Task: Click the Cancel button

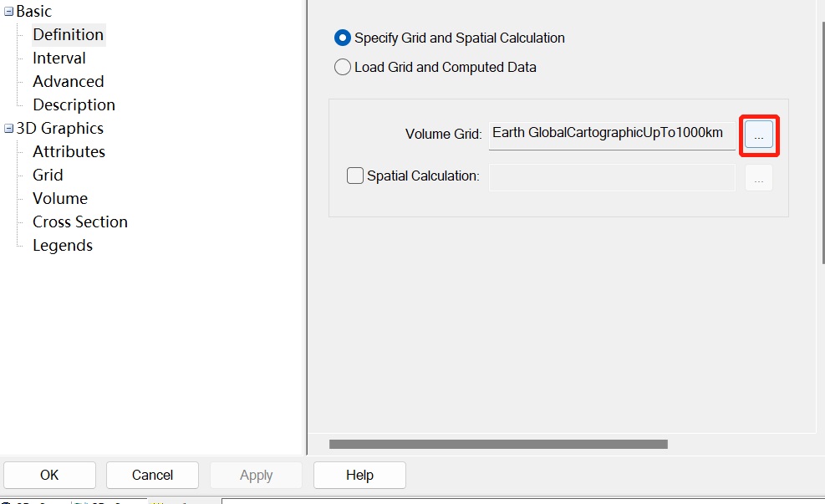Action: (152, 475)
